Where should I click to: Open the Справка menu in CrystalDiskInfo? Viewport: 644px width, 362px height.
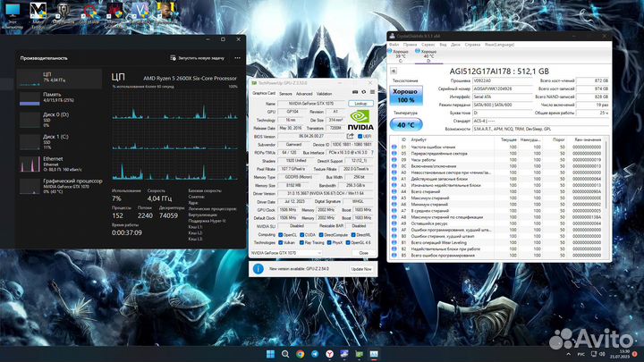pyautogui.click(x=472, y=45)
